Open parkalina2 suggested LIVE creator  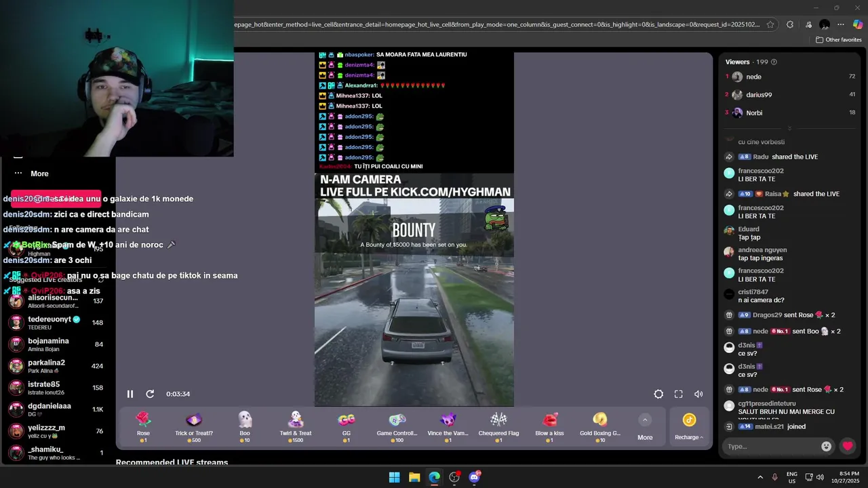click(x=56, y=366)
